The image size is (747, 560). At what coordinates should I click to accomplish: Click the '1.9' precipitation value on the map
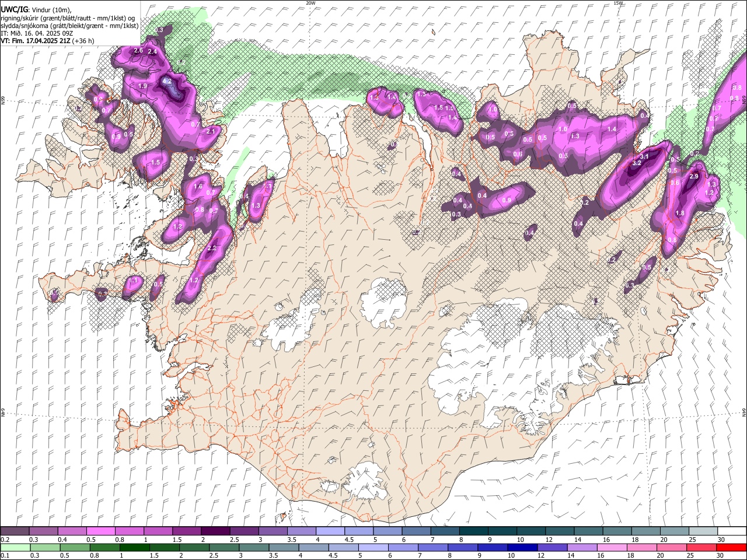pos(142,86)
